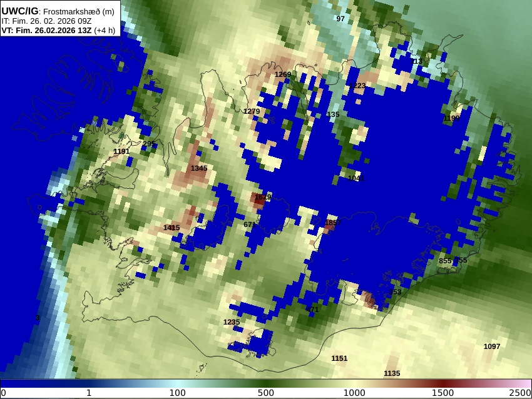Select the map value label 1151
Image resolution: width=532 pixels, height=399 pixels.
(339, 358)
